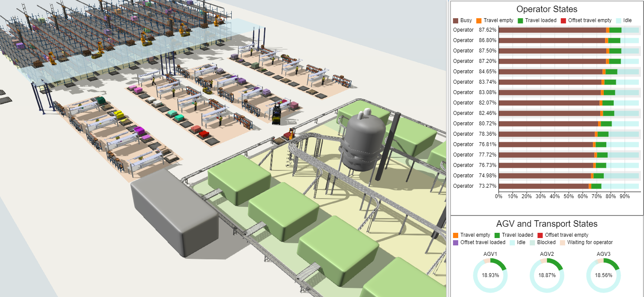Click the 77.72% operator value
This screenshot has width=644, height=297.
pyautogui.click(x=488, y=155)
